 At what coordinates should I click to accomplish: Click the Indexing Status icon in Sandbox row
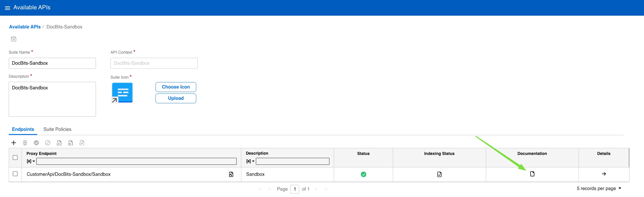click(439, 174)
